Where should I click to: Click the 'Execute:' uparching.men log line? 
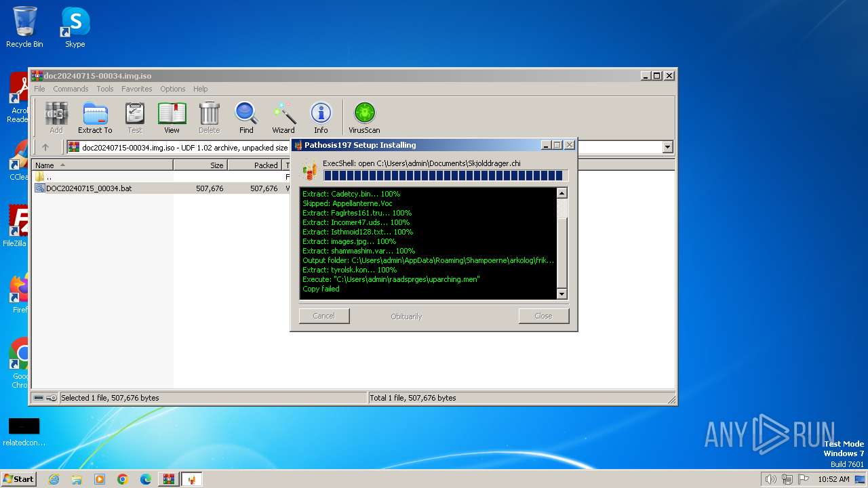pos(391,279)
